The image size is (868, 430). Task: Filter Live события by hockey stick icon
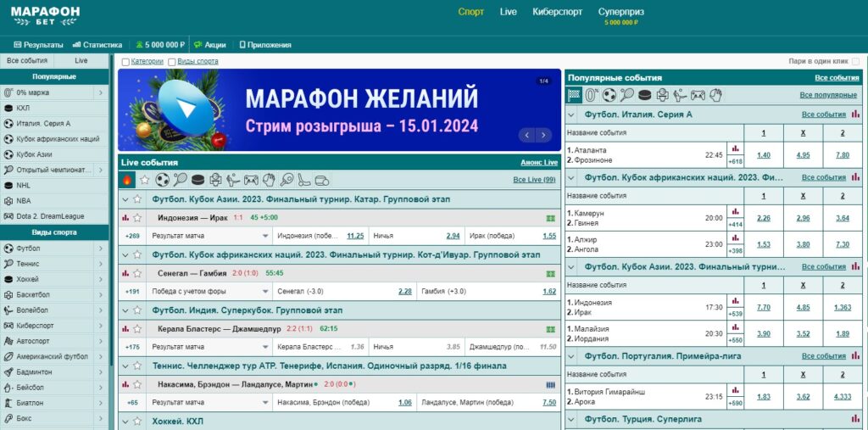pyautogui.click(x=304, y=180)
